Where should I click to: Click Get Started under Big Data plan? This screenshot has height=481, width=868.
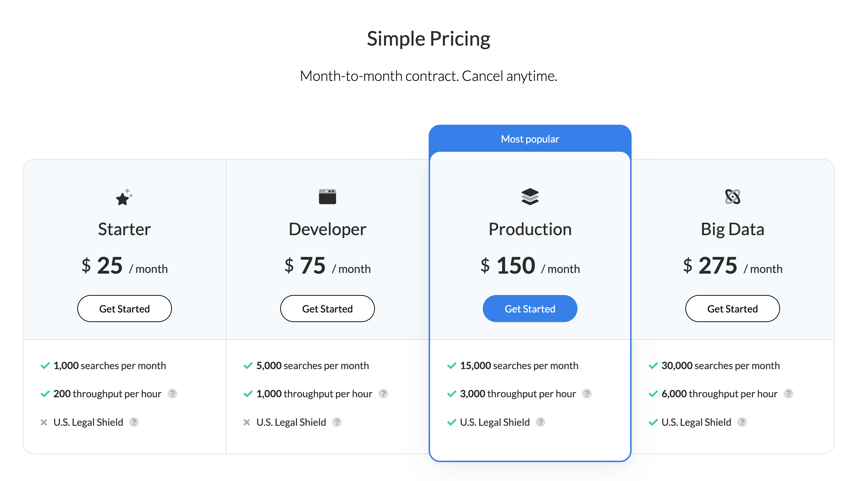click(x=732, y=309)
